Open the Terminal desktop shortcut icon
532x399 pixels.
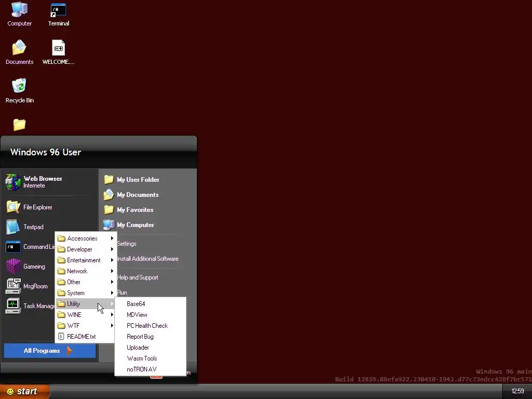tap(58, 14)
